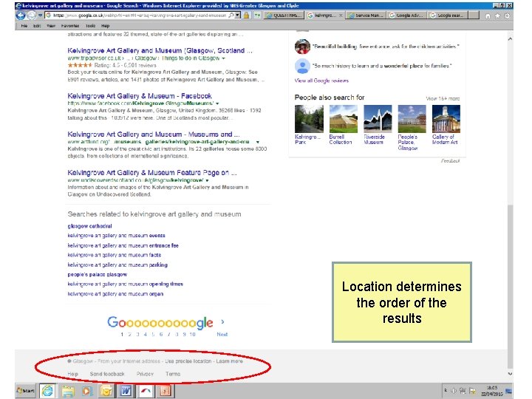
Task: Click the address bar URL field
Action: click(139, 16)
